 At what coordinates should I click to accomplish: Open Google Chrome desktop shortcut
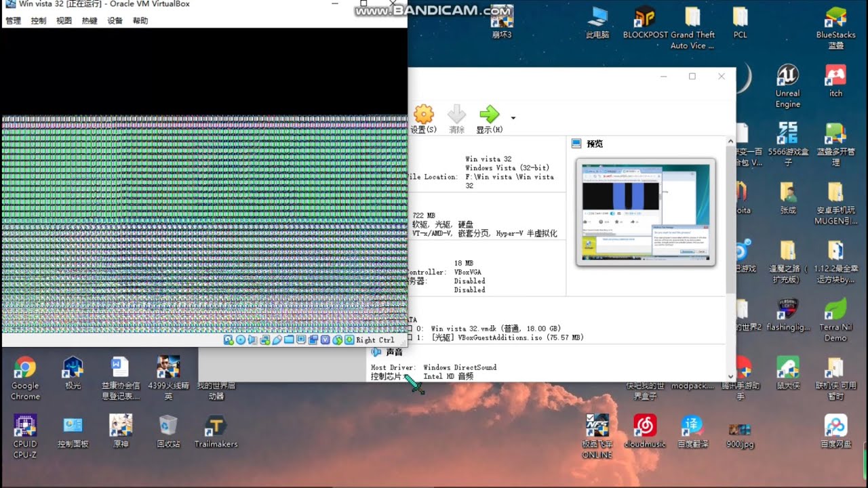(x=25, y=378)
